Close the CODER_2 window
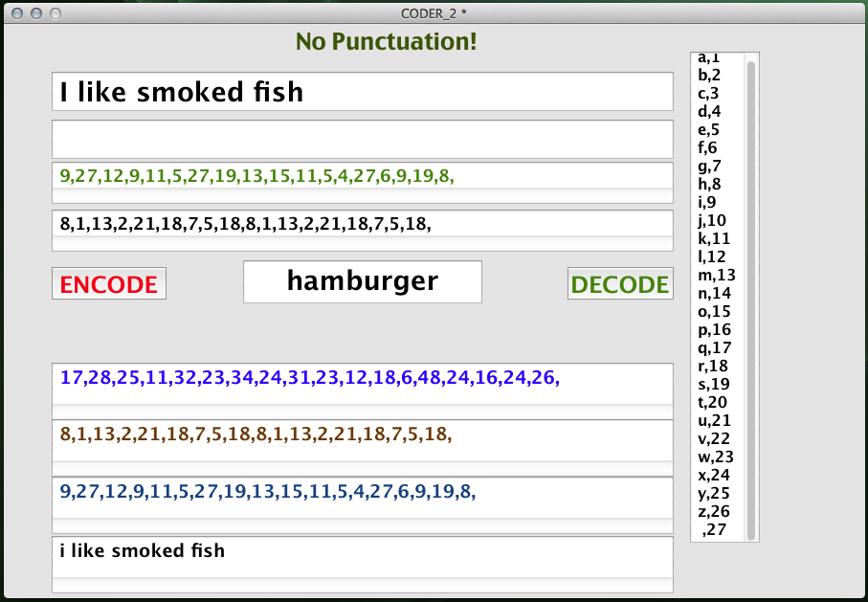 coord(18,13)
